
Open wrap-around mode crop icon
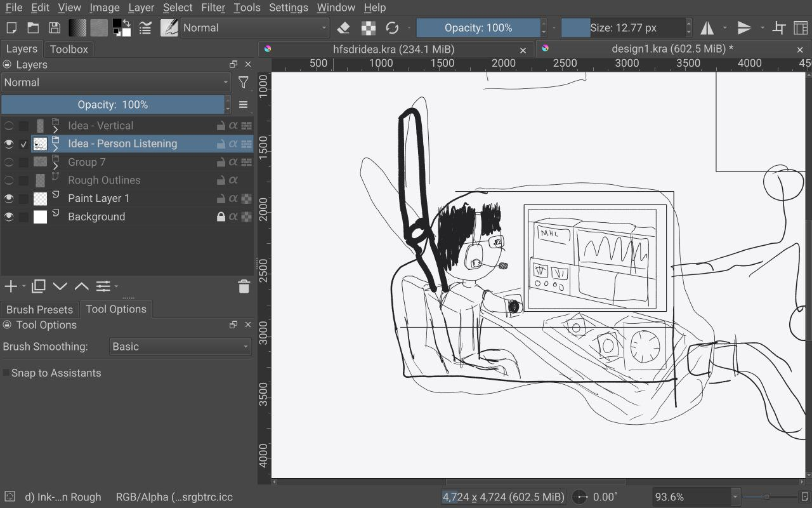tap(779, 28)
